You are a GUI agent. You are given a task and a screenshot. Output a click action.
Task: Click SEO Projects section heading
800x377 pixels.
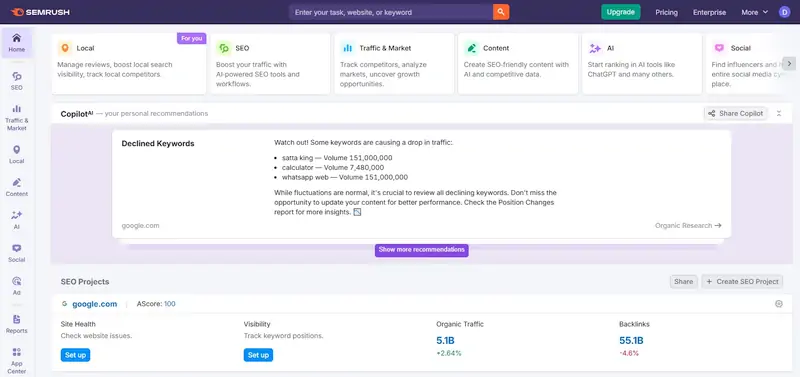(85, 282)
